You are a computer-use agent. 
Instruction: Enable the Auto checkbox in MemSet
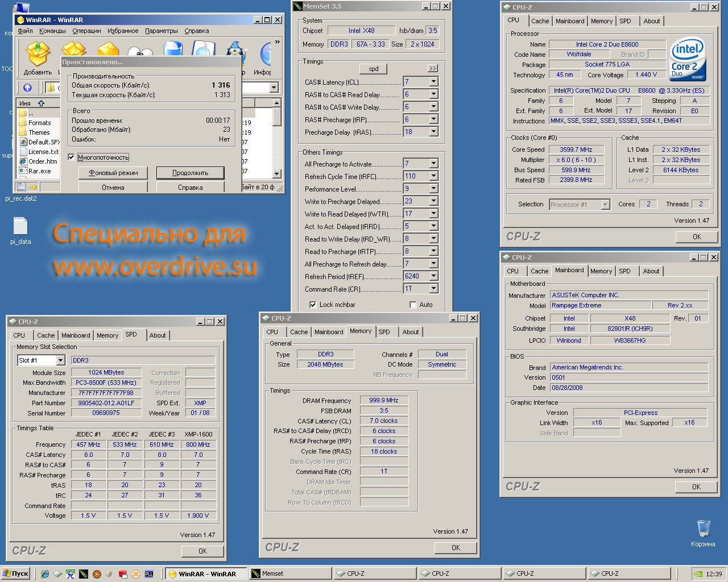(413, 305)
